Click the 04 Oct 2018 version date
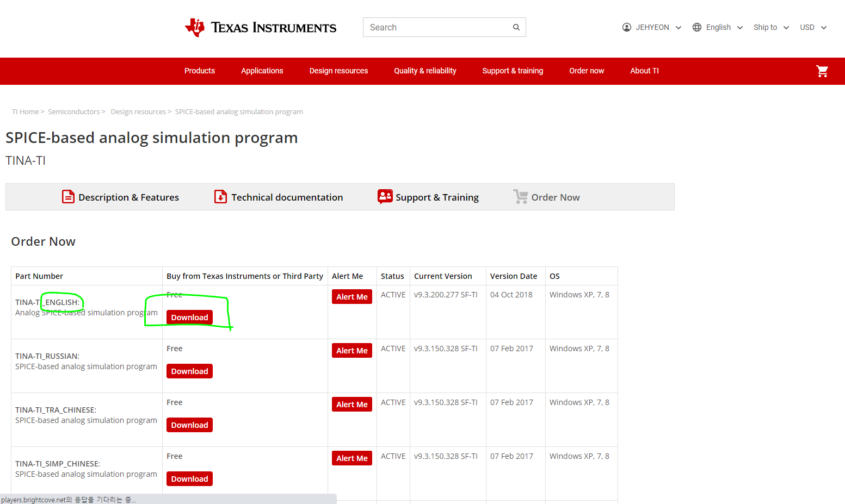Screen dimensions: 845x504 pyautogui.click(x=511, y=295)
